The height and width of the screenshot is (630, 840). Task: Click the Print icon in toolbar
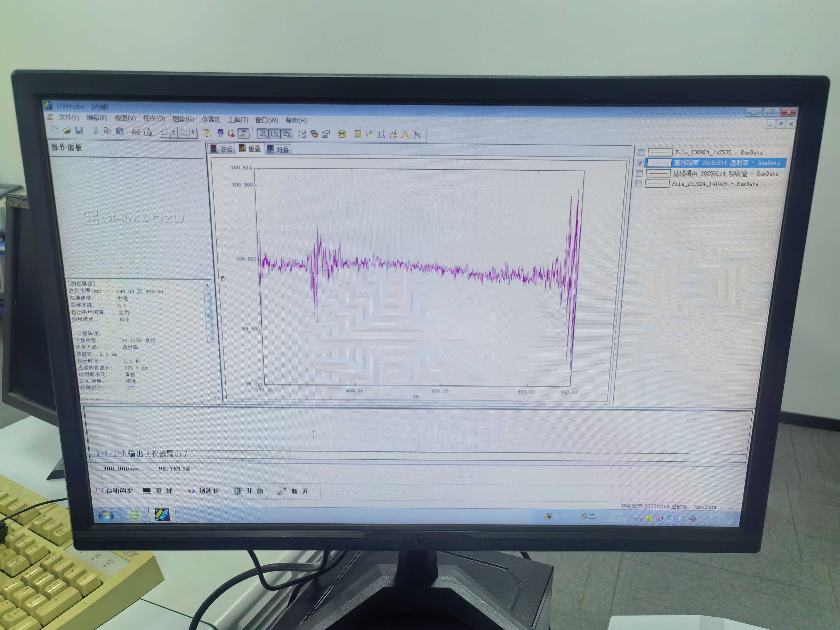pyautogui.click(x=136, y=132)
